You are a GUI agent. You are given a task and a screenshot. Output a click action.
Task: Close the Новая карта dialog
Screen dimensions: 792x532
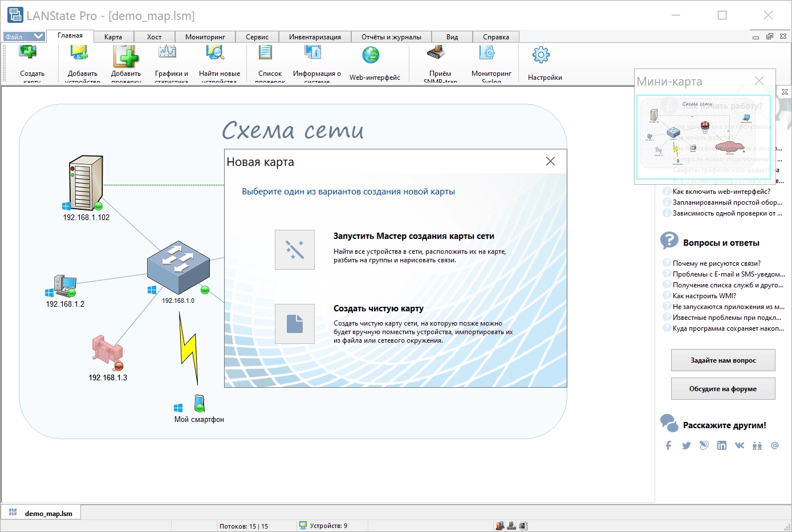[x=550, y=161]
